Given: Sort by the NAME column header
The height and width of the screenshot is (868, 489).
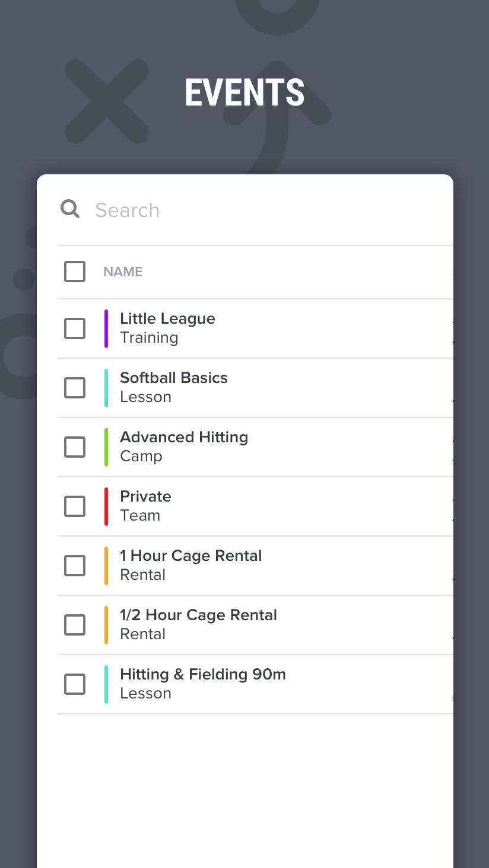Looking at the screenshot, I should click(123, 272).
